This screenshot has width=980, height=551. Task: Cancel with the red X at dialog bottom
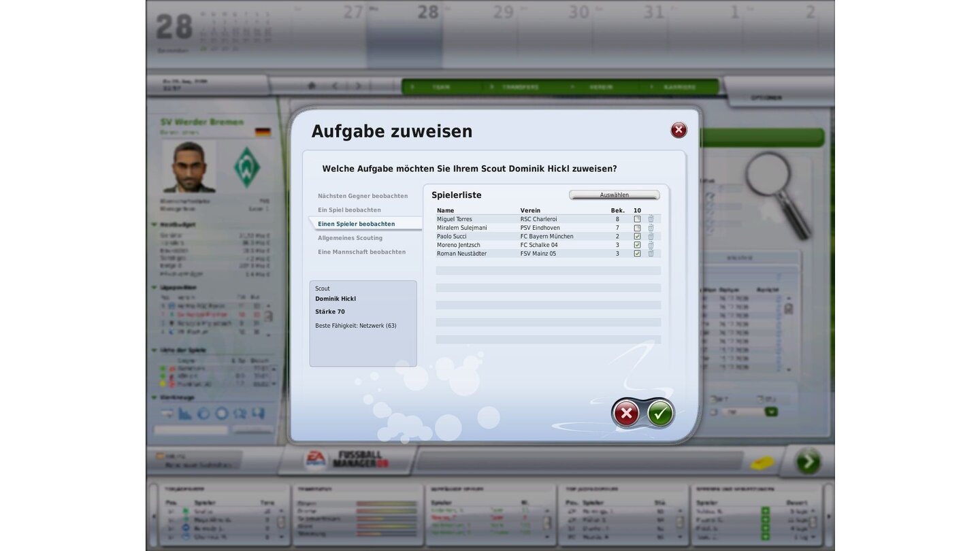[x=626, y=413]
